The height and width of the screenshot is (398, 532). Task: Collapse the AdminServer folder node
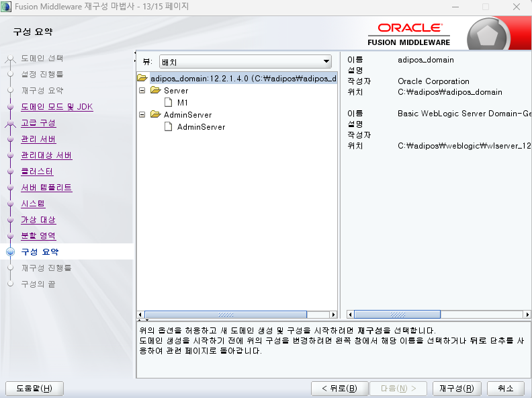click(142, 115)
